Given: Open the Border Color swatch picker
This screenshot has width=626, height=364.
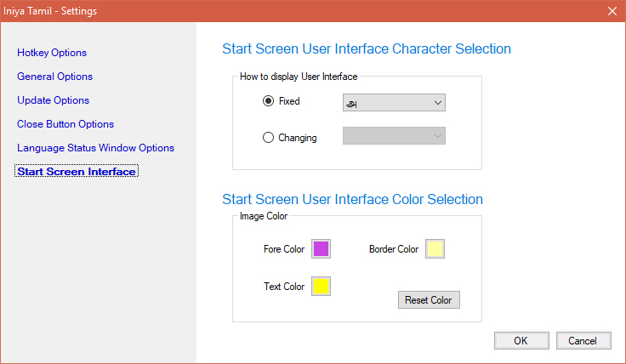Looking at the screenshot, I should tap(435, 249).
